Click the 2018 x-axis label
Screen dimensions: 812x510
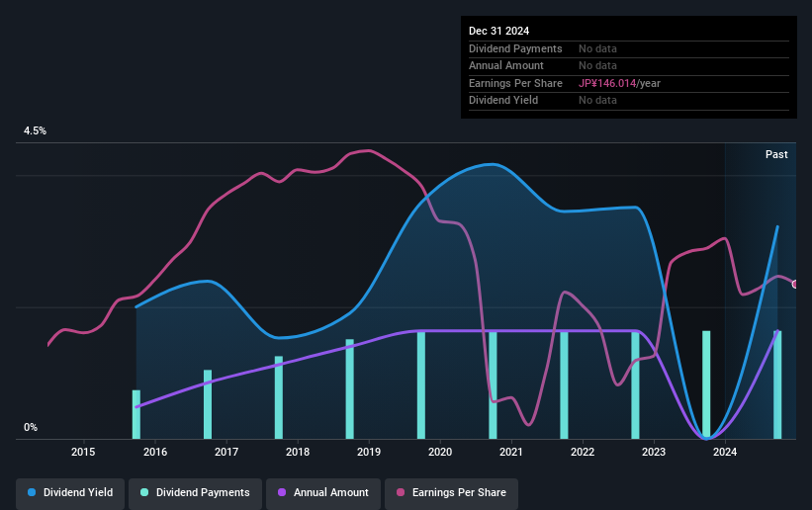[298, 452]
